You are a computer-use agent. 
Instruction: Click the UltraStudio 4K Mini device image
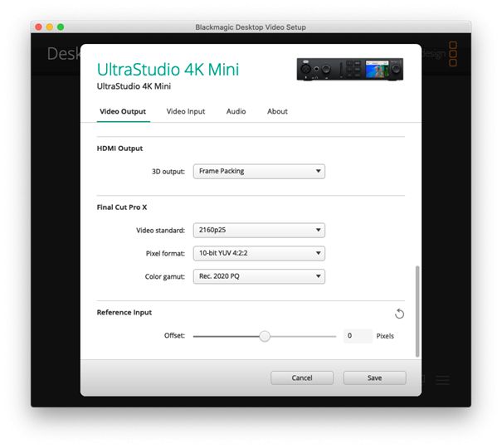(x=350, y=69)
